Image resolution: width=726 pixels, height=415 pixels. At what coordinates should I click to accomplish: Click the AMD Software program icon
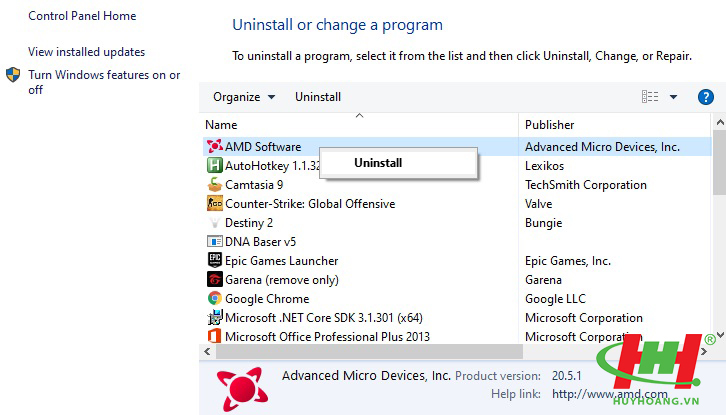coord(214,146)
